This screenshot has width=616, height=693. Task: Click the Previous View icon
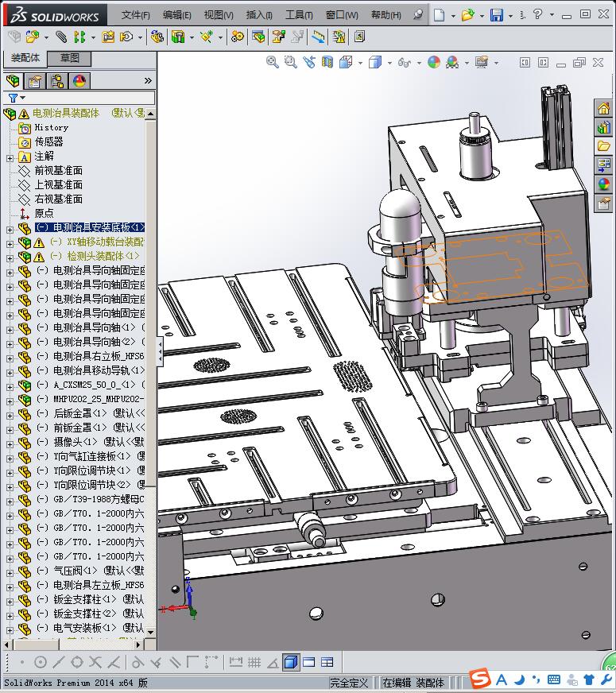pyautogui.click(x=309, y=62)
